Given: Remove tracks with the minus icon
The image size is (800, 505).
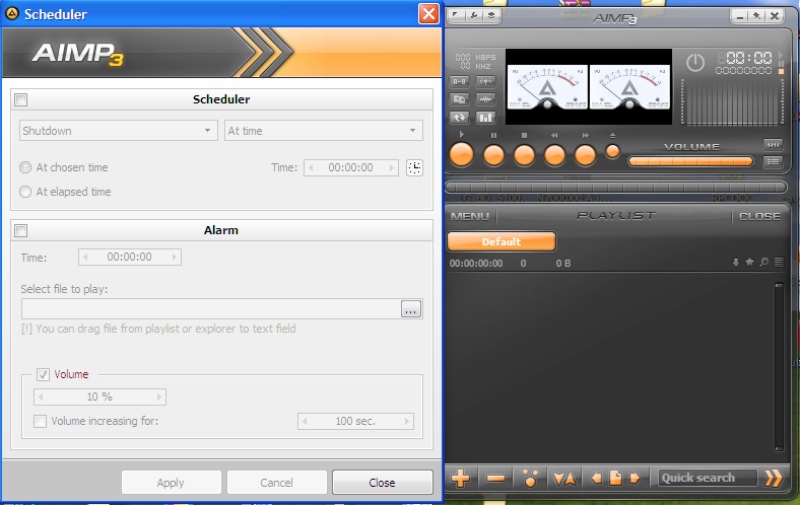Looking at the screenshot, I should pyautogui.click(x=495, y=478).
